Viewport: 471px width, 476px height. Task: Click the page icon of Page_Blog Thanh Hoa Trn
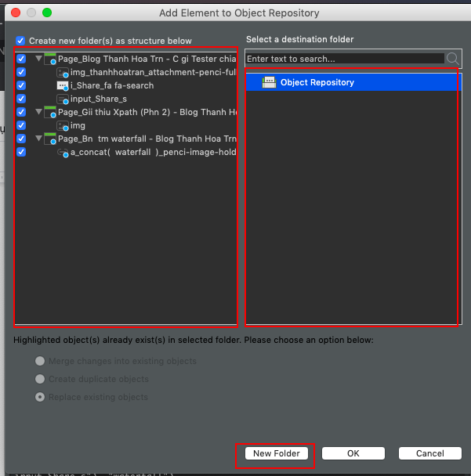[x=50, y=59]
